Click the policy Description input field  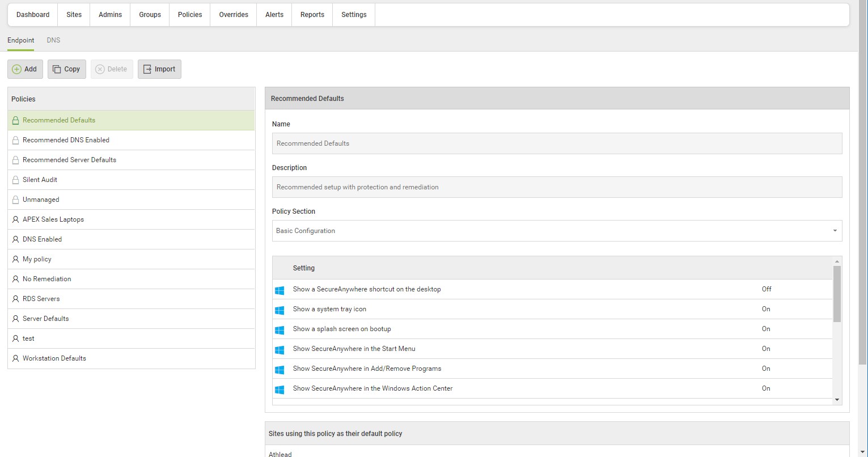point(557,187)
